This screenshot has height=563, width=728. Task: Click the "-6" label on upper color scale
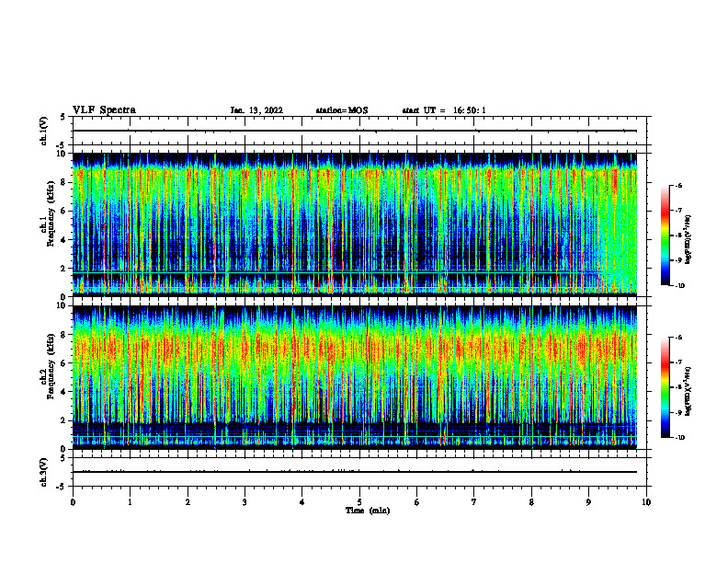[x=678, y=185]
